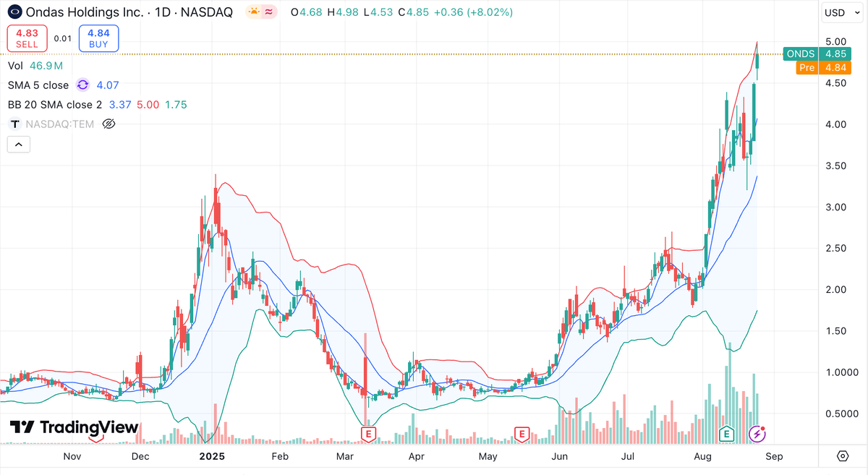Click the 0.01 spread value
The image size is (868, 475).
[x=63, y=38]
